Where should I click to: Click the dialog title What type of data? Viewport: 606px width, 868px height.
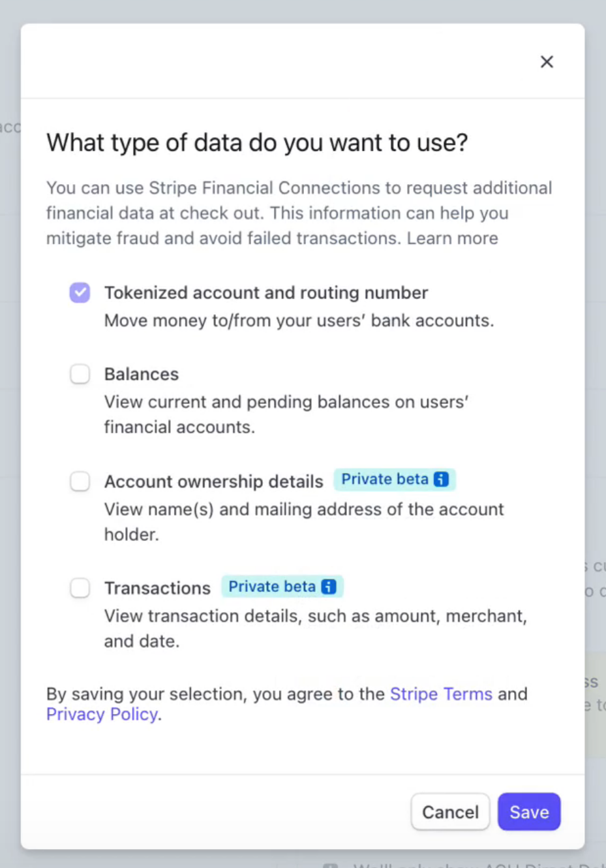(x=256, y=142)
